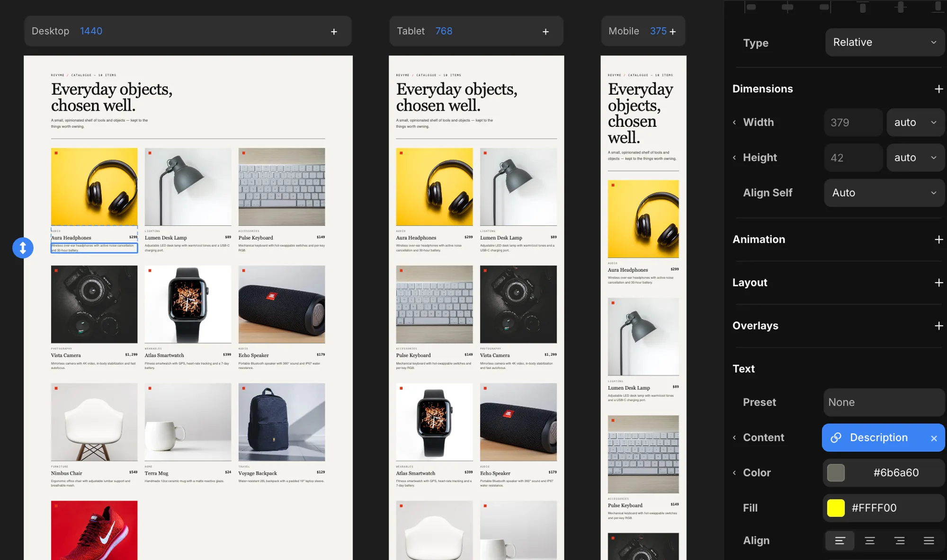947x560 pixels.
Task: Set text alignment to right
Action: 900,541
